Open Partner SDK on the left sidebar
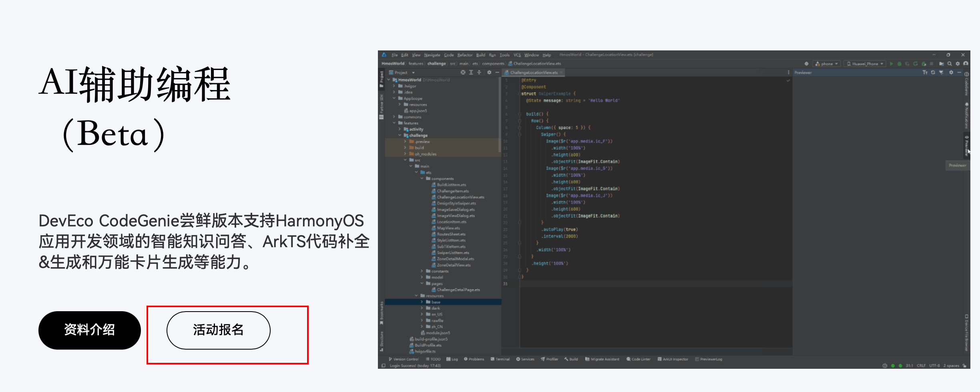The height and width of the screenshot is (392, 980). point(382,107)
